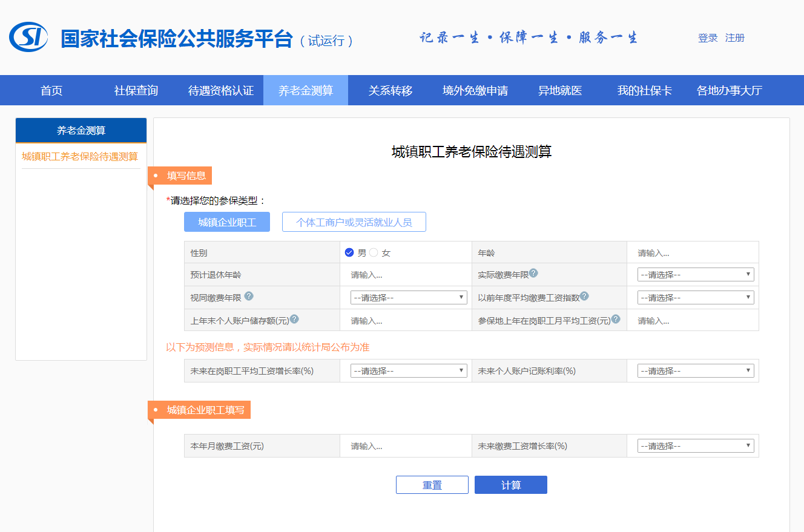
Task: Open help icon beside 上年末个人账户储存额
Action: 294,319
